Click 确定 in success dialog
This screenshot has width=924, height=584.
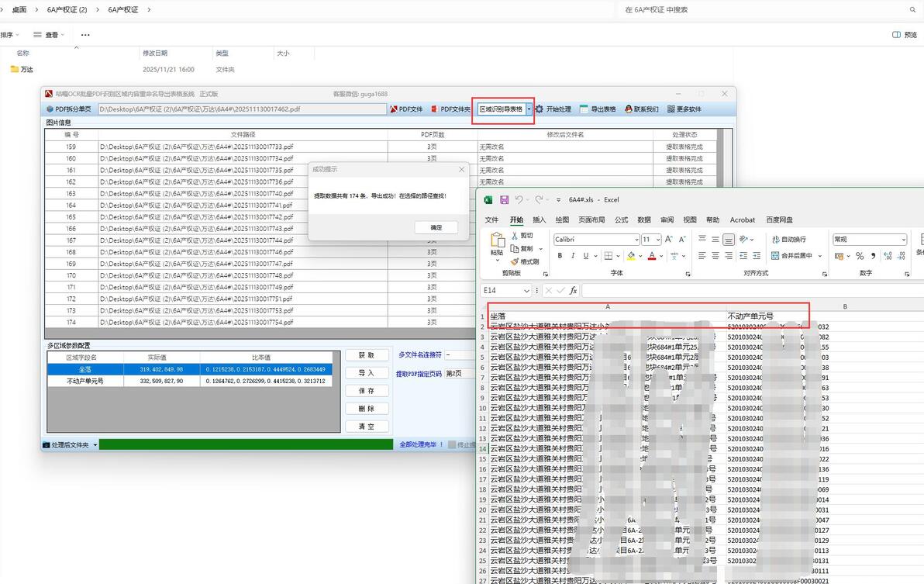[x=436, y=227]
